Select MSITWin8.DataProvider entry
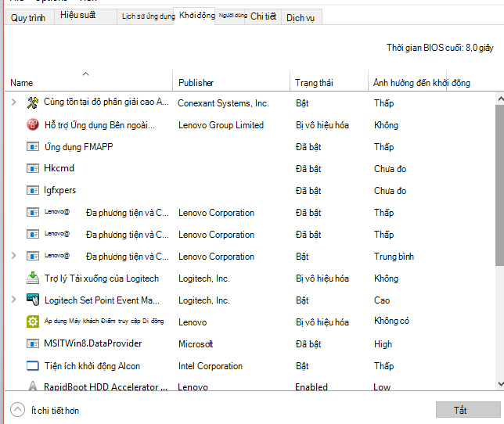The image size is (504, 424). click(93, 343)
